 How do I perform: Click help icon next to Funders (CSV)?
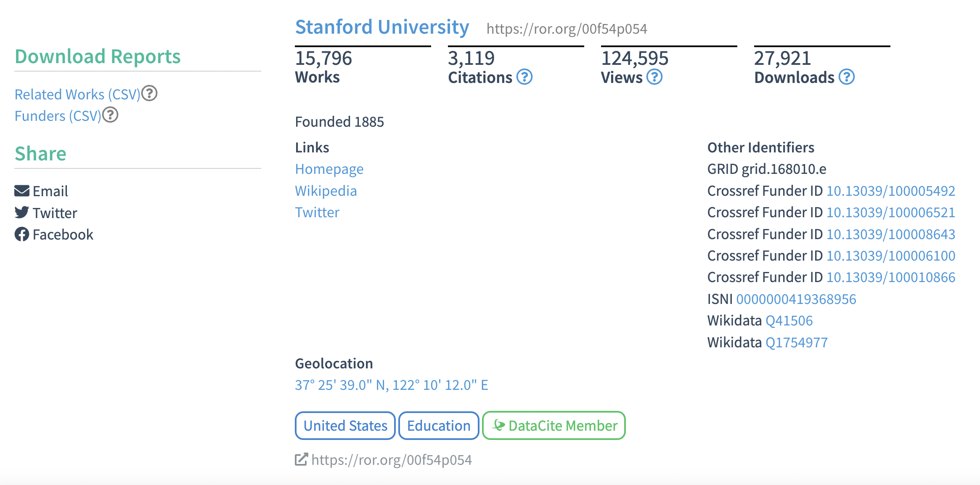click(x=110, y=115)
